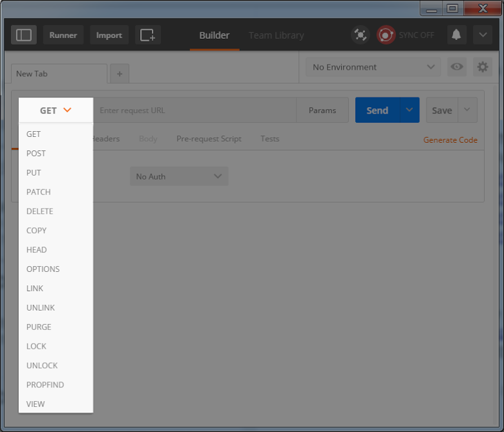The height and width of the screenshot is (432, 504).
Task: Click the Import button
Action: point(109,35)
